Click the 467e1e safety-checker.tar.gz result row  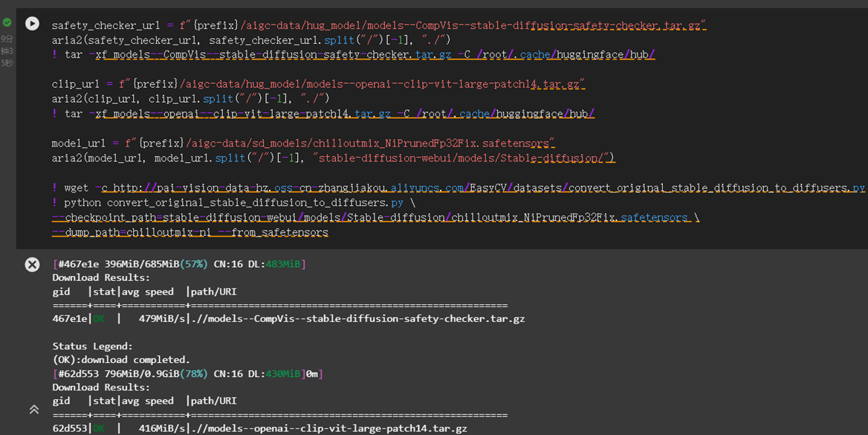coord(288,319)
